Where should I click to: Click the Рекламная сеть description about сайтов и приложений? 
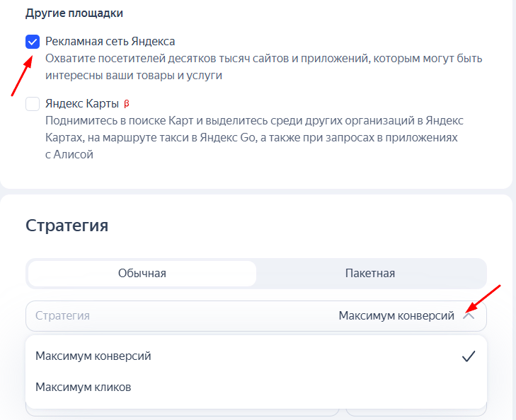click(263, 66)
